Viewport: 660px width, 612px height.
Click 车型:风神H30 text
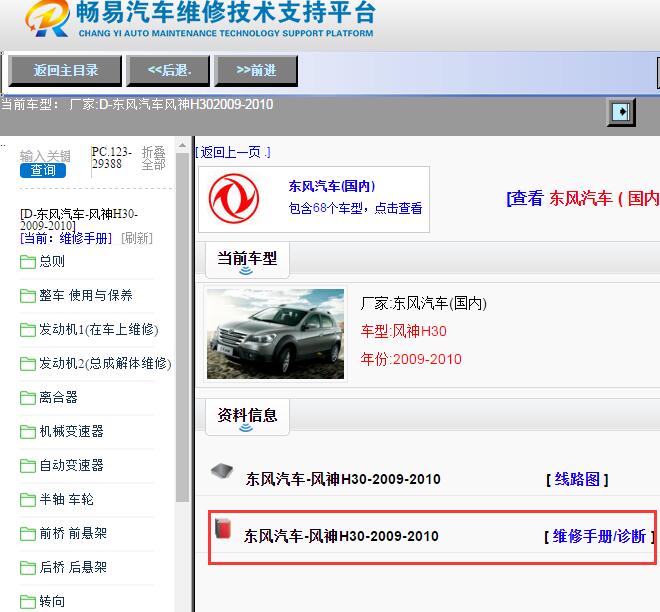click(403, 331)
